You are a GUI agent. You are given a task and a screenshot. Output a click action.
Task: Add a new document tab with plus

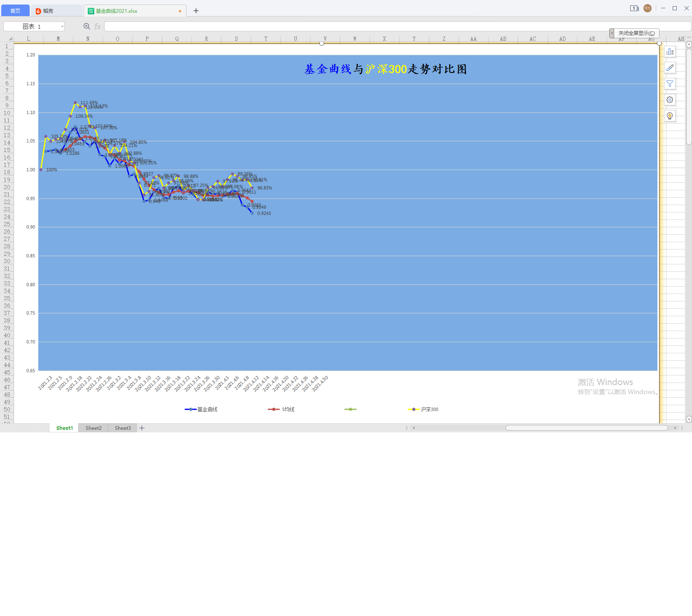(196, 11)
